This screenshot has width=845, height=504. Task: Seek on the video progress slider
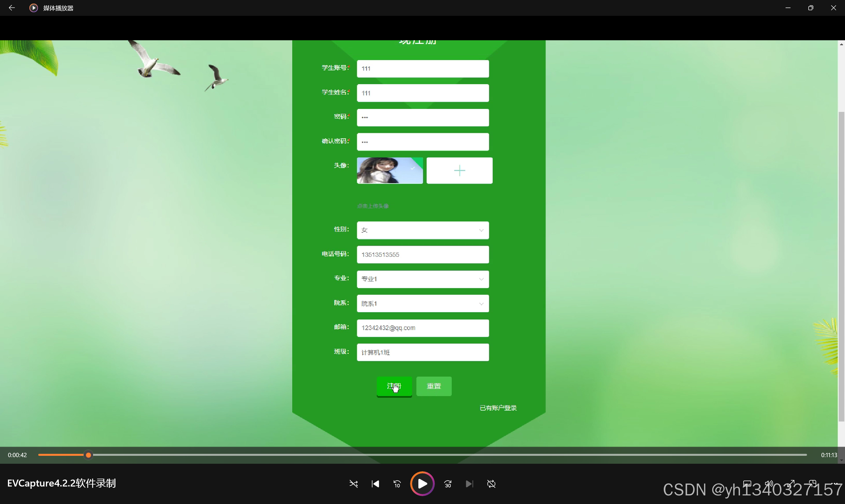coord(422,455)
